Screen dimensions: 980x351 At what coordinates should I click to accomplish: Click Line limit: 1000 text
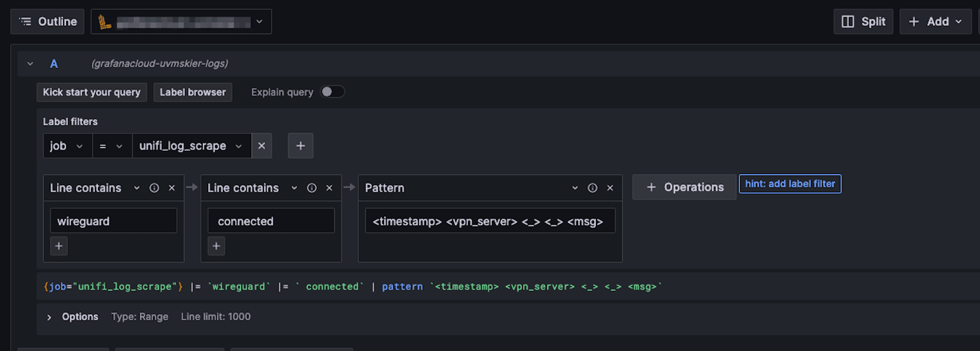tap(216, 317)
